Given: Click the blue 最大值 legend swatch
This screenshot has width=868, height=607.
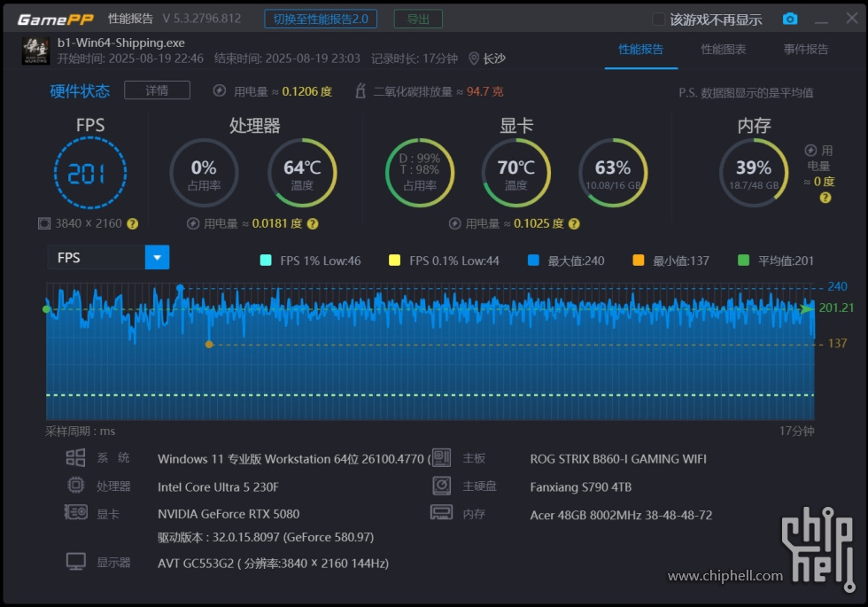Looking at the screenshot, I should [533, 261].
